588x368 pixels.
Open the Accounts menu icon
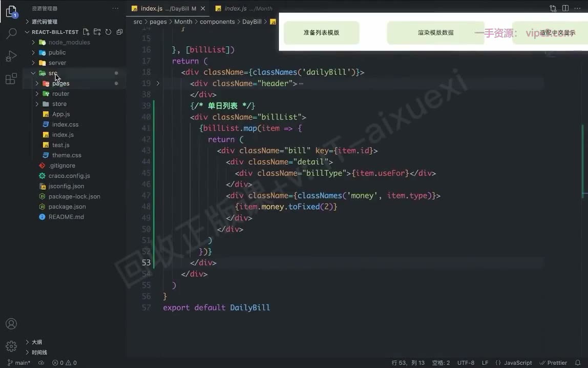click(x=11, y=324)
